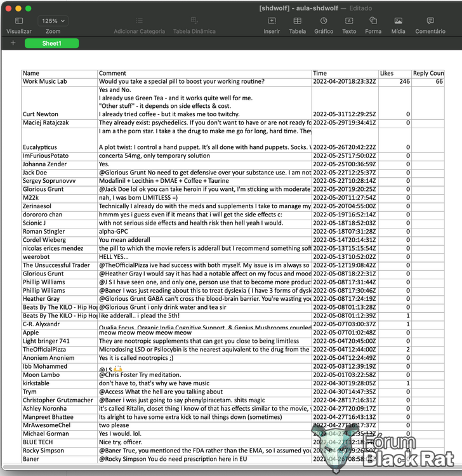Image resolution: width=462 pixels, height=476 pixels.
Task: Add a new sheet with plus button
Action: pos(13,43)
